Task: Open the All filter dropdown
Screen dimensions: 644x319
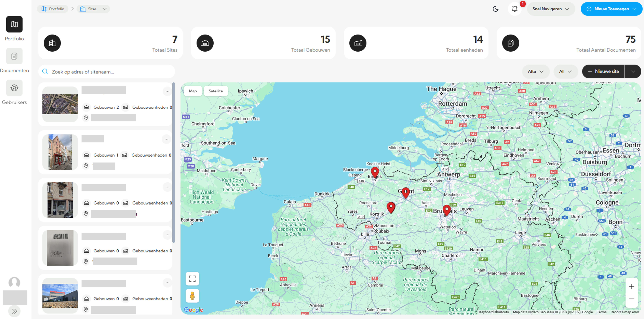Action: (x=565, y=71)
